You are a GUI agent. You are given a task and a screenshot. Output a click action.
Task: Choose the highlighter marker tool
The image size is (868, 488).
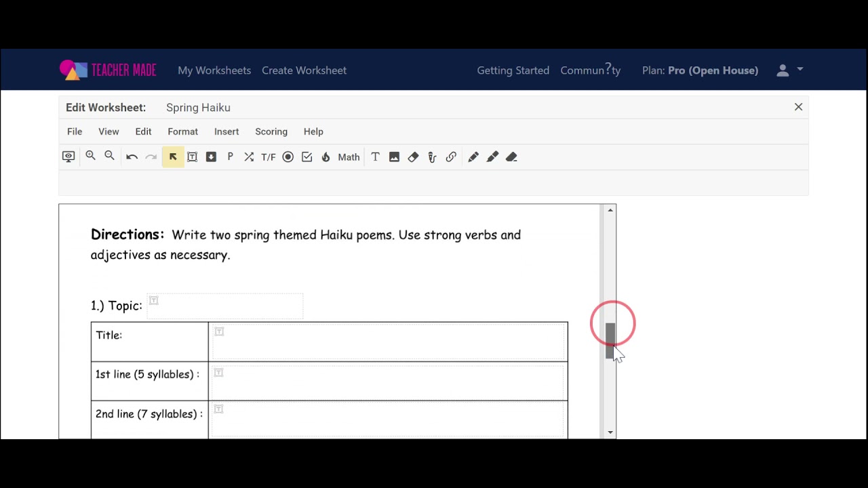(492, 157)
